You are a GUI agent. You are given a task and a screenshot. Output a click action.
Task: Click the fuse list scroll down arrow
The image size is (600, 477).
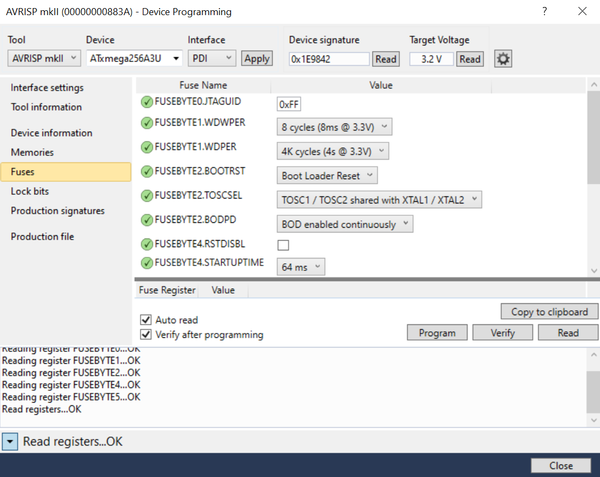[594, 270]
